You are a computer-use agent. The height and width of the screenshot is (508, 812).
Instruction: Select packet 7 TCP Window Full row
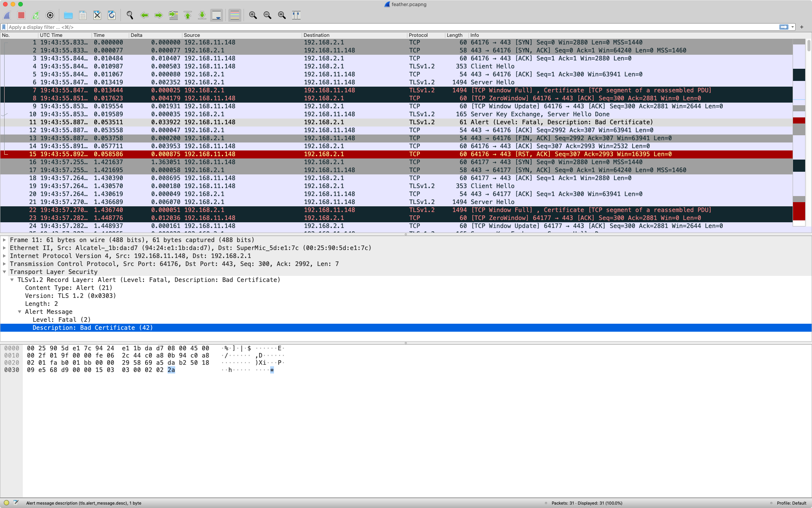396,90
